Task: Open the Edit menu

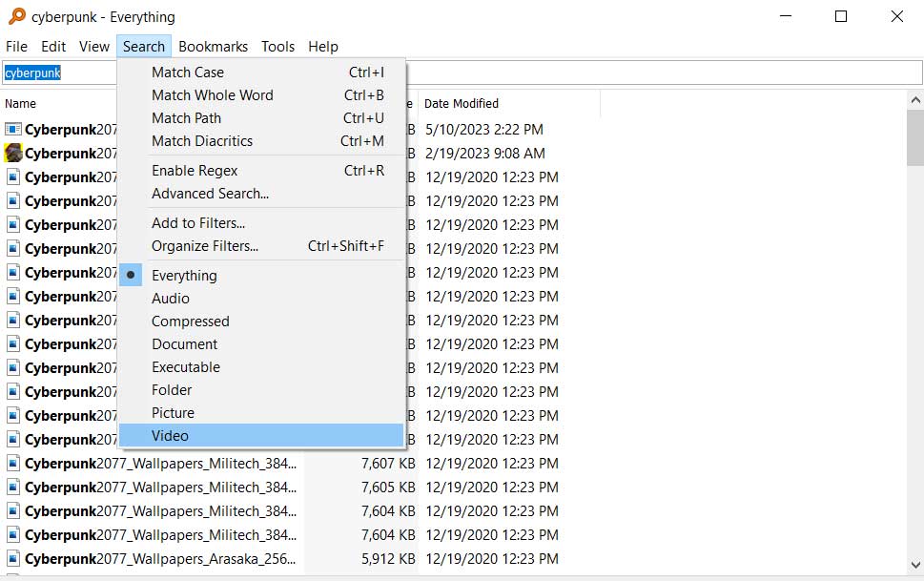Action: click(53, 47)
